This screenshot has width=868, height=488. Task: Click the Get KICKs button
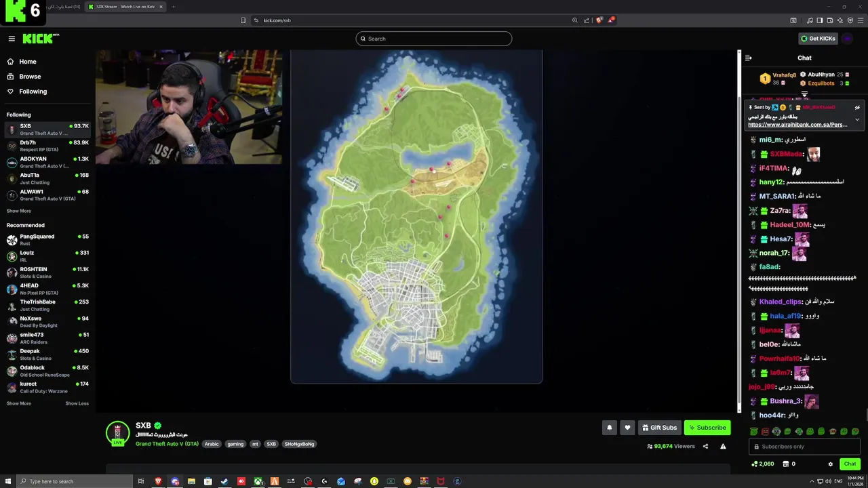pyautogui.click(x=818, y=39)
